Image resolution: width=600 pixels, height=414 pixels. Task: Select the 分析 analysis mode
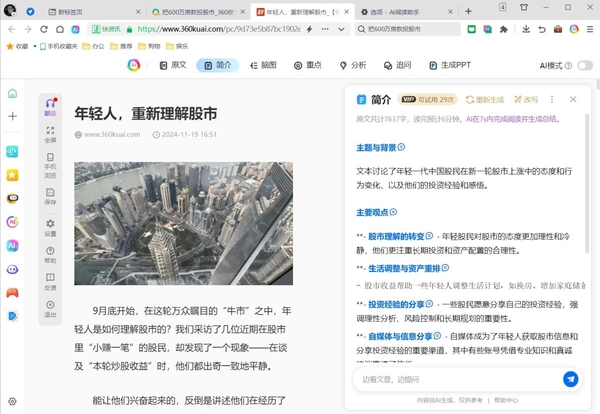pos(353,65)
